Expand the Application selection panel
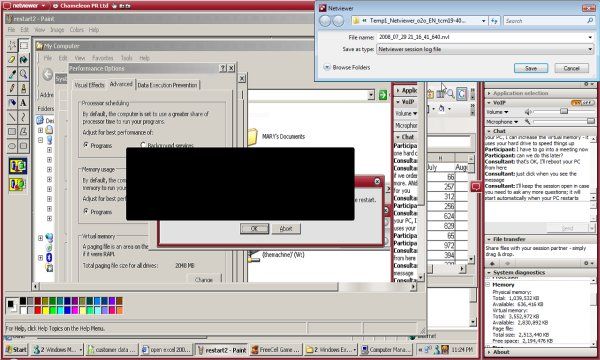Screen dimensions: 600x360 [489, 93]
